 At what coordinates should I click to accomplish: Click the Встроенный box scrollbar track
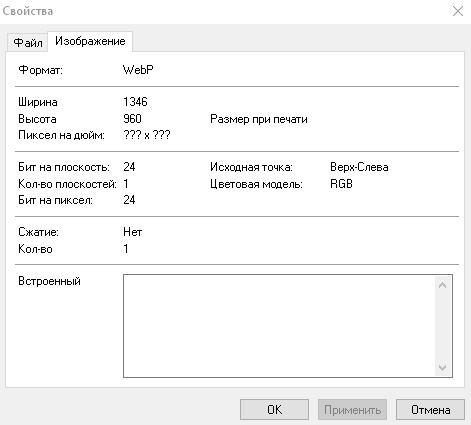coord(443,327)
